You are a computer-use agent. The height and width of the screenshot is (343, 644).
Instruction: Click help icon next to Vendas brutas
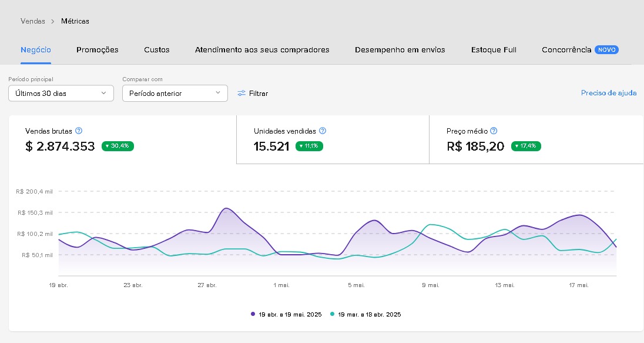(79, 131)
